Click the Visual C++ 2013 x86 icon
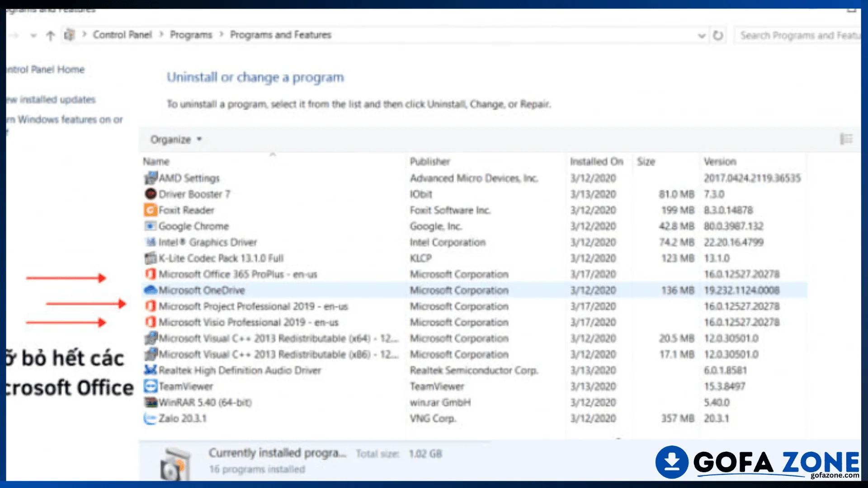 [151, 354]
